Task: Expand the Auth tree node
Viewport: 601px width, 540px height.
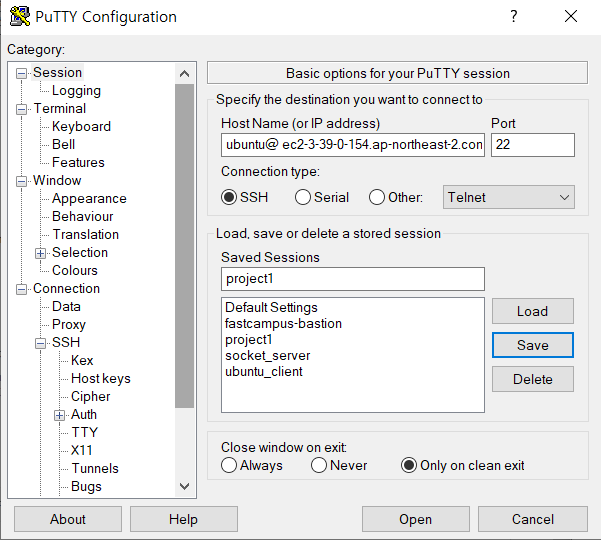Action: click(59, 415)
